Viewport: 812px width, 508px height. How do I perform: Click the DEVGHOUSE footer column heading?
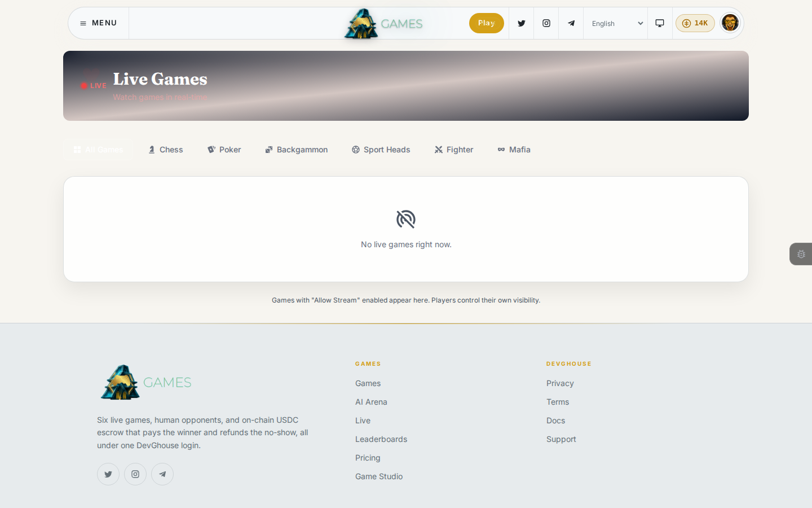(569, 364)
